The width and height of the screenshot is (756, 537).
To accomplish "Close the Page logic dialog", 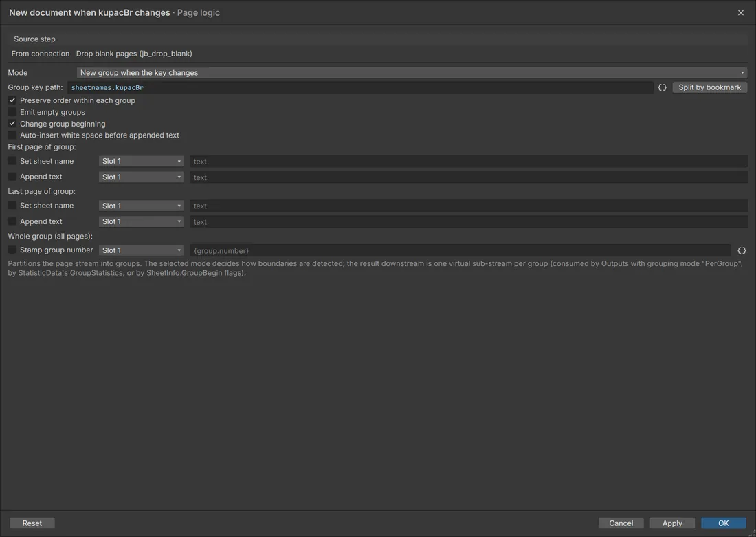I will 741,12.
